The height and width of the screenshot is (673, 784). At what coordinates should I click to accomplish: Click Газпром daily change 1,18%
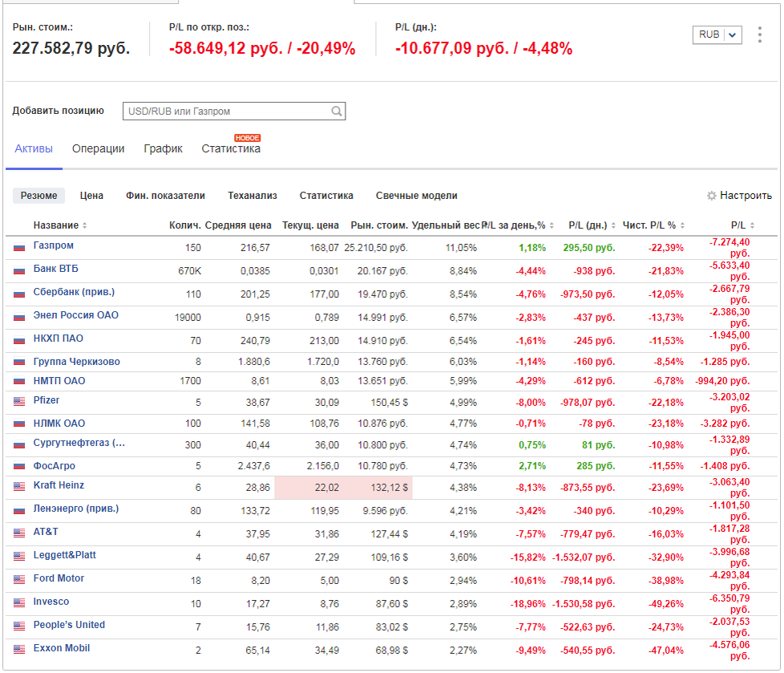[x=532, y=248]
